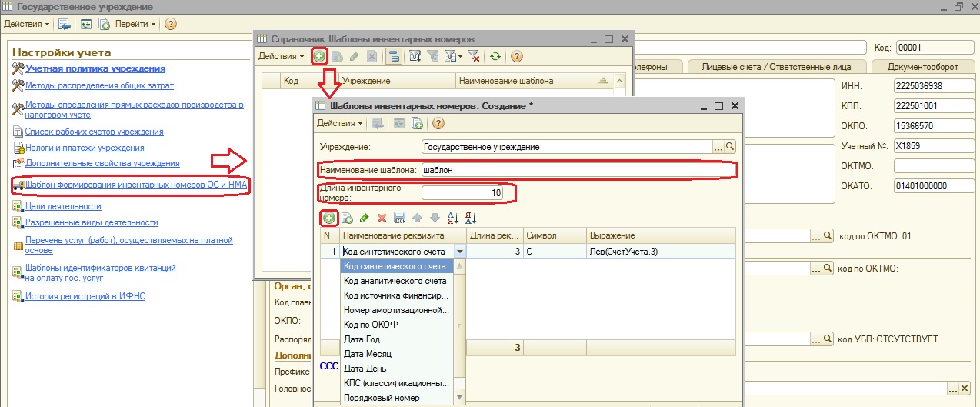Image resolution: width=980 pixels, height=407 pixels.
Task: Click Наименование шаблона column header in Справочник
Action: 534,80
